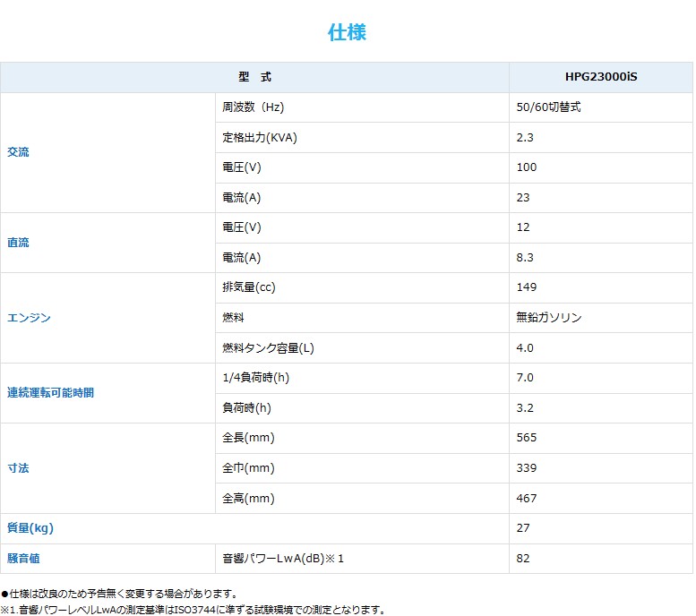Select the 交流 category cell
Image resolution: width=696 pixels, height=616 pixels.
click(107, 152)
